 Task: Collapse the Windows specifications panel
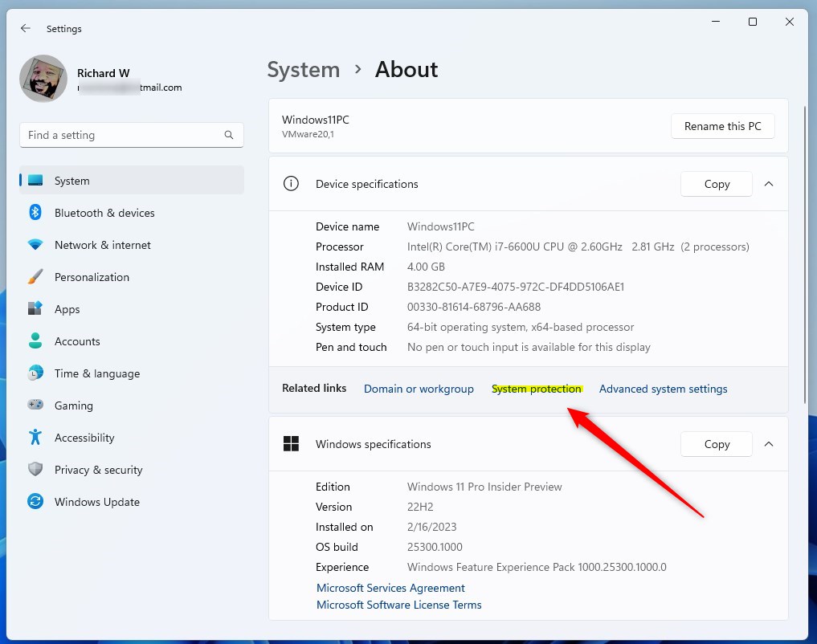(768, 444)
